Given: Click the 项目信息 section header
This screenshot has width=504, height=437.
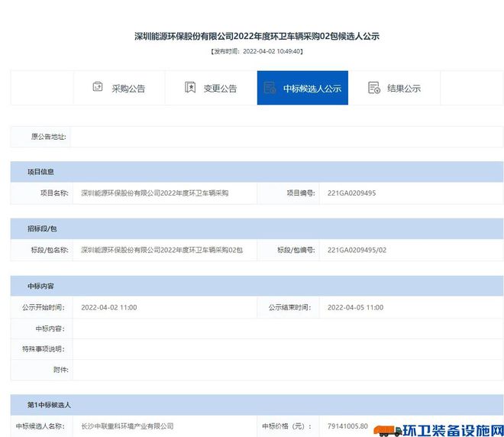Looking at the screenshot, I should tap(257, 172).
